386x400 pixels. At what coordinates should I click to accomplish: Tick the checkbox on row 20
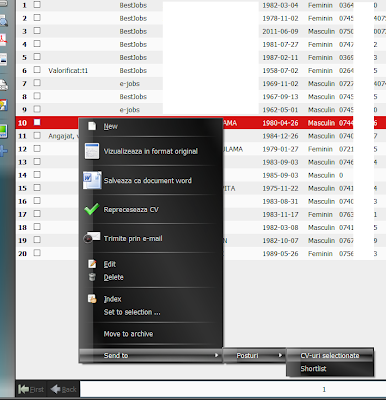coord(37,253)
